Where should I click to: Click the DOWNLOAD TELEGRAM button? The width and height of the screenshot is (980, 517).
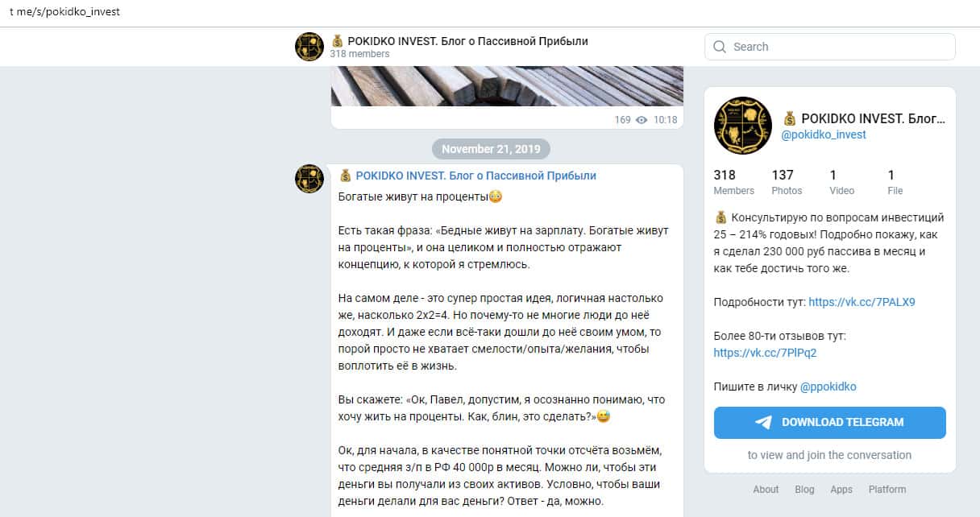click(x=830, y=422)
